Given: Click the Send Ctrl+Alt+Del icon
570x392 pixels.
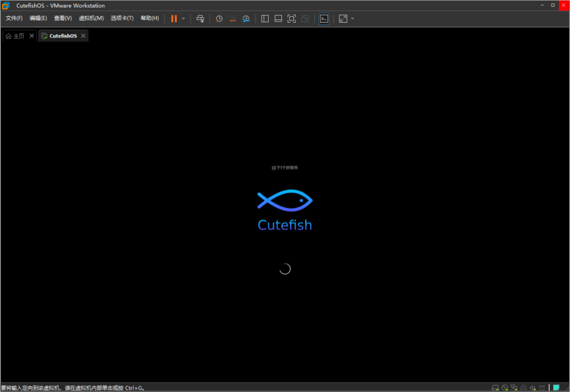Looking at the screenshot, I should pyautogui.click(x=200, y=18).
